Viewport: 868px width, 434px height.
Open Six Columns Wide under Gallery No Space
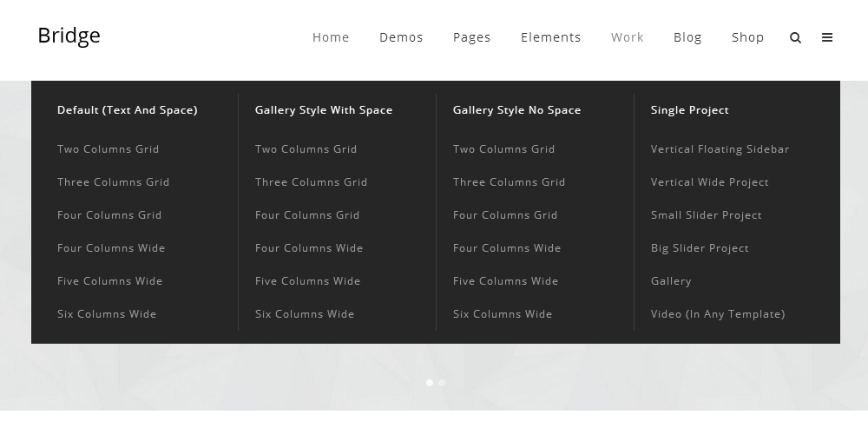click(503, 314)
